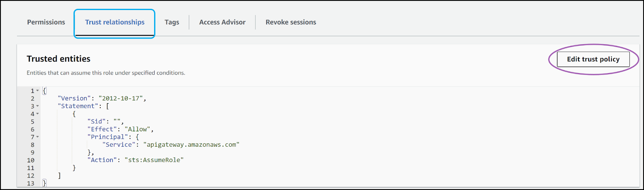Open the Permissions tab
The width and height of the screenshot is (644, 190).
(46, 22)
